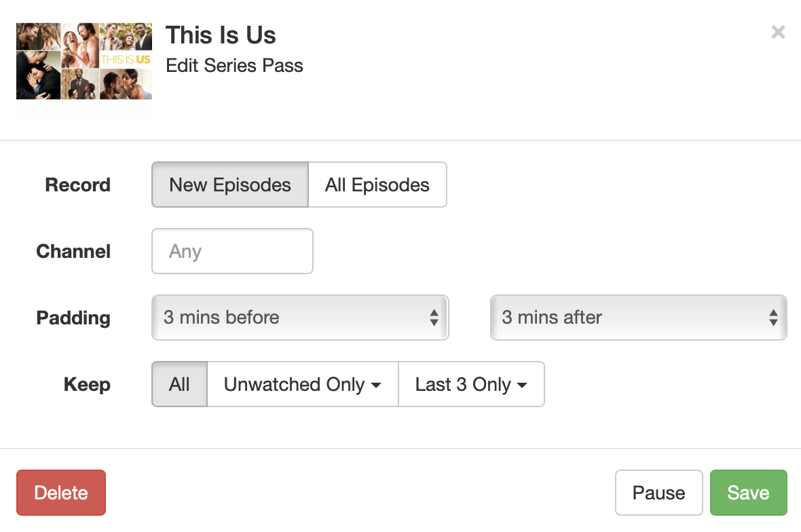Click the Channel field label
This screenshot has height=532, width=801.
coord(73,251)
